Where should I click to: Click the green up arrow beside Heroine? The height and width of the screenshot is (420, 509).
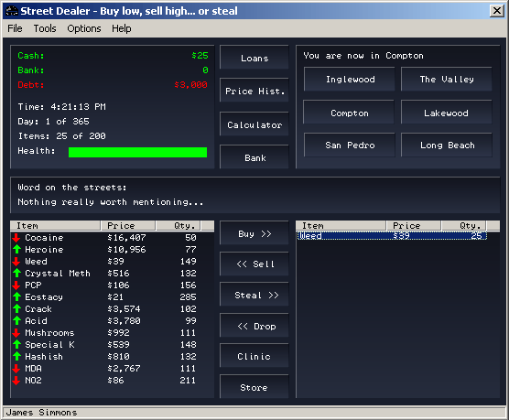(16, 249)
